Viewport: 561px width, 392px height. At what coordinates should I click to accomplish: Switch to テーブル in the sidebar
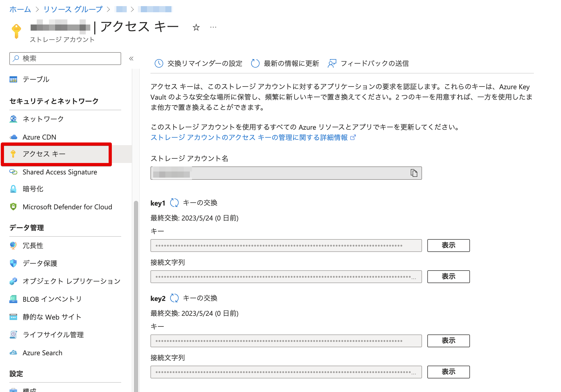(36, 79)
